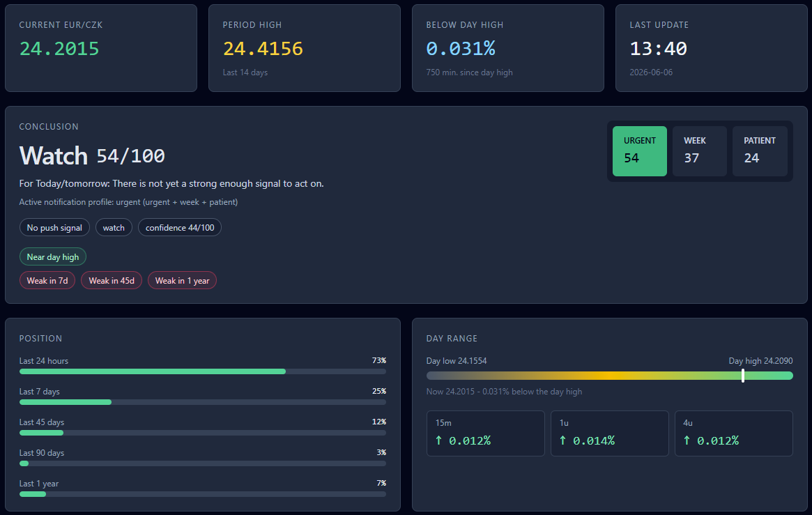
Task: Click last update time 13:40
Action: pyautogui.click(x=658, y=49)
